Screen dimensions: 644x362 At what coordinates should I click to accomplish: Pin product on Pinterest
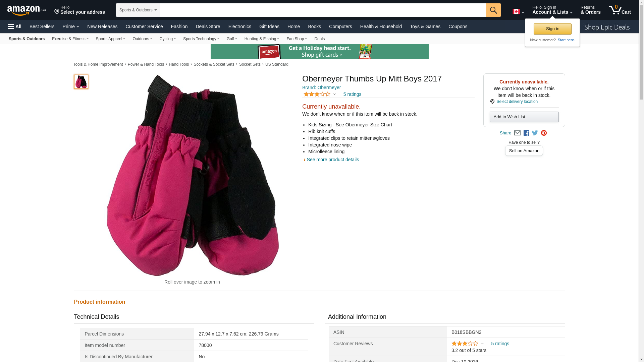544,133
